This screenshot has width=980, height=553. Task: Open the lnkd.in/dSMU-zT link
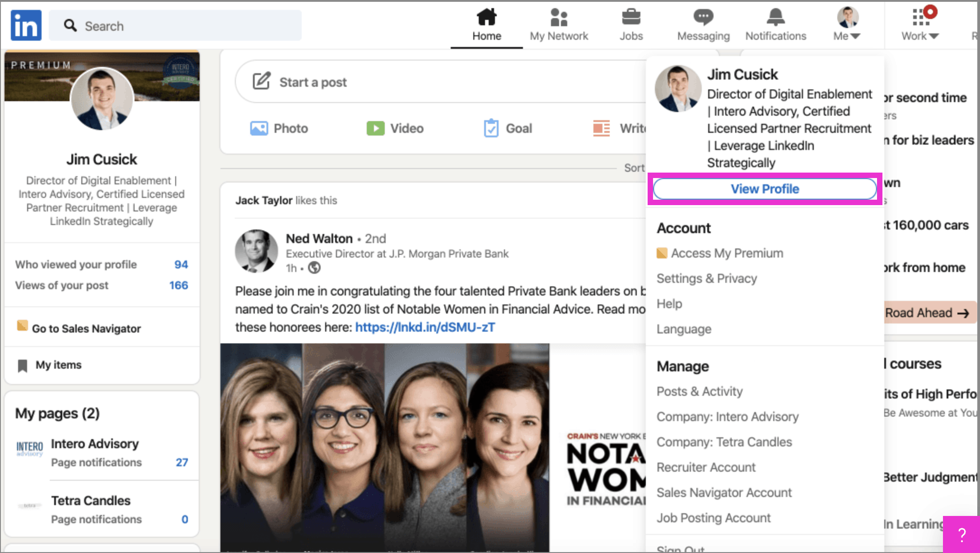pyautogui.click(x=425, y=327)
